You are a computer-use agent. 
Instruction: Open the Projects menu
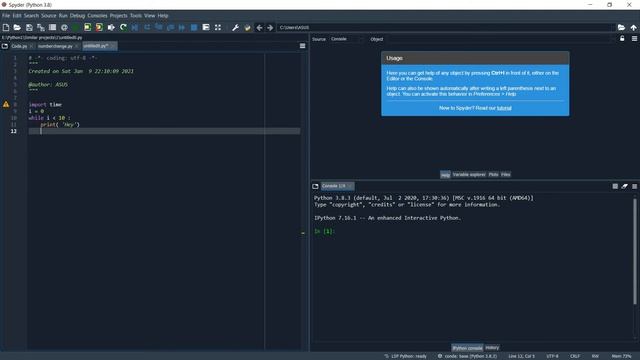click(x=118, y=16)
